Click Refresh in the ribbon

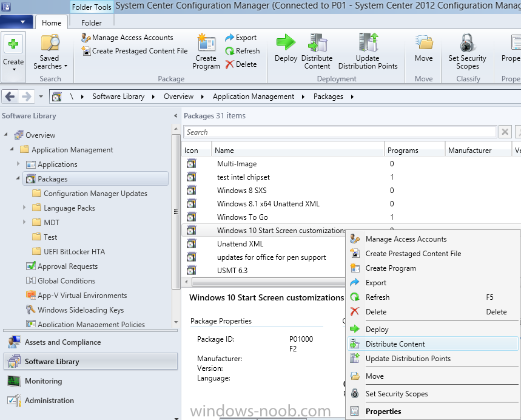tap(242, 51)
